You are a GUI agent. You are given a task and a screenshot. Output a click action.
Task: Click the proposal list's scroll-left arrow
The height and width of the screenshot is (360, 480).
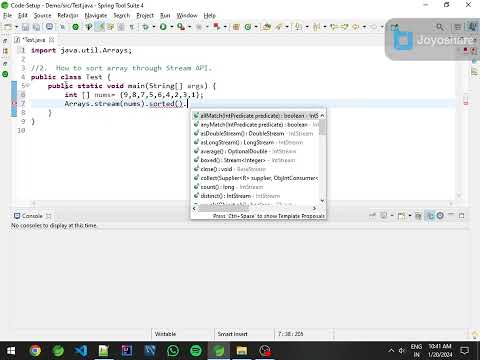(x=194, y=208)
